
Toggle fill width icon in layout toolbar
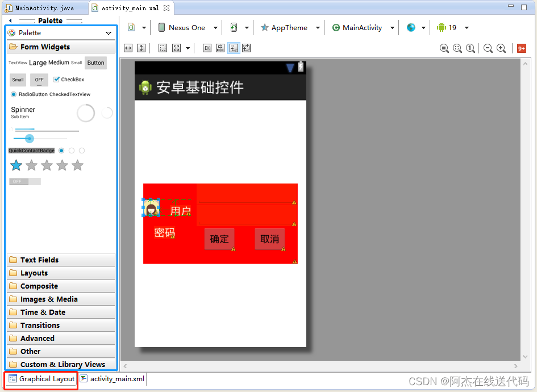(x=128, y=48)
